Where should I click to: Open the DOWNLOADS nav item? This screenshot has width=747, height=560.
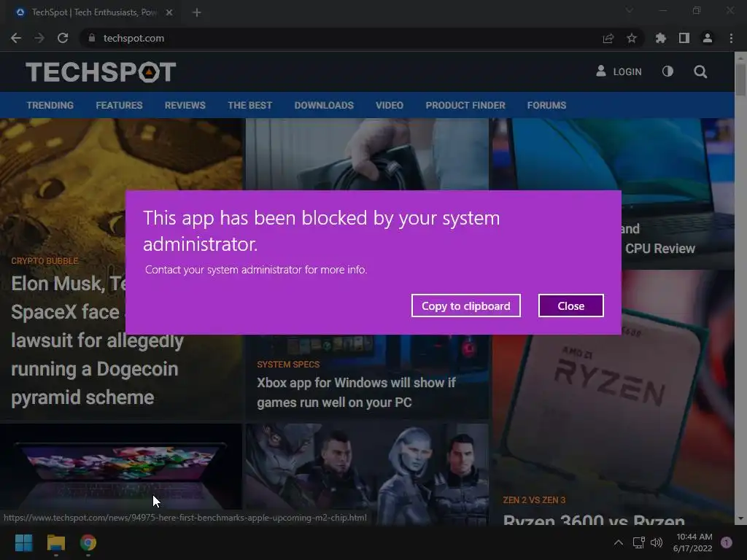point(324,105)
